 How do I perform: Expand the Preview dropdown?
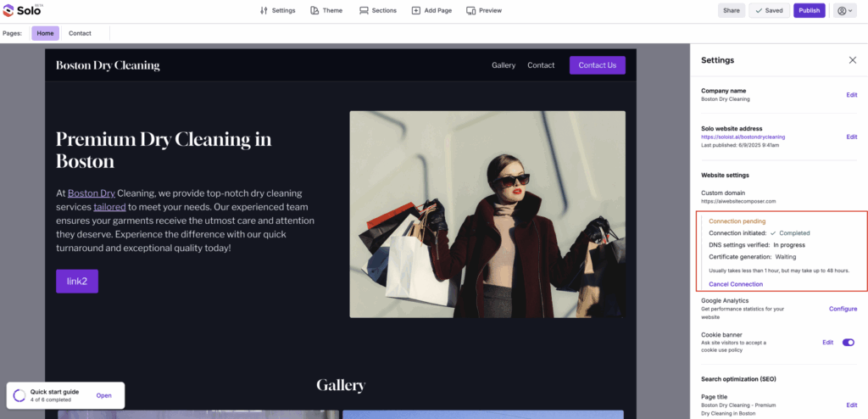pyautogui.click(x=484, y=10)
